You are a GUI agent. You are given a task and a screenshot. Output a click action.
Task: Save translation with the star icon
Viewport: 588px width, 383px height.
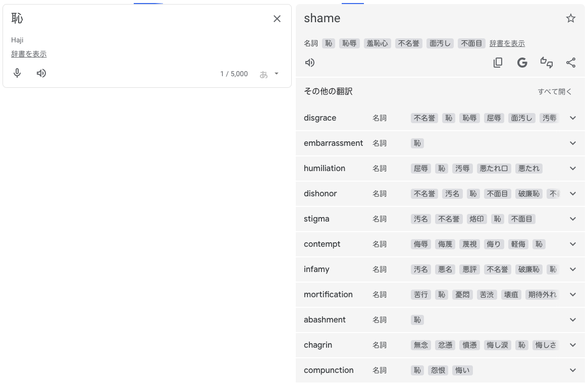point(570,19)
